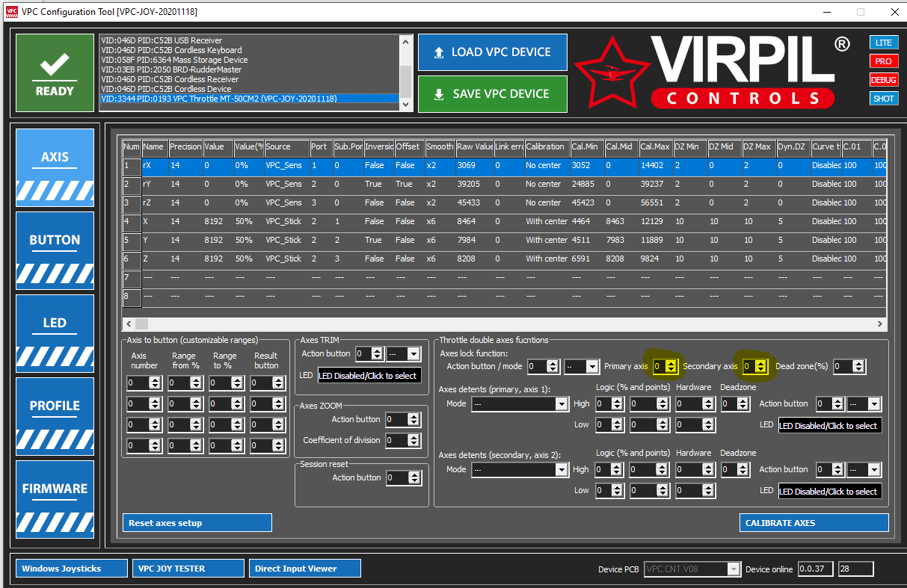Click SAVE VPC DEVICE download button

(x=492, y=94)
